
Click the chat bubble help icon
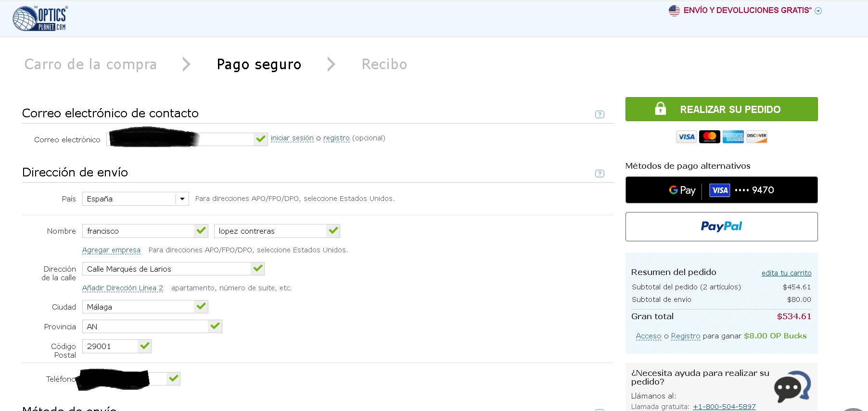791,387
